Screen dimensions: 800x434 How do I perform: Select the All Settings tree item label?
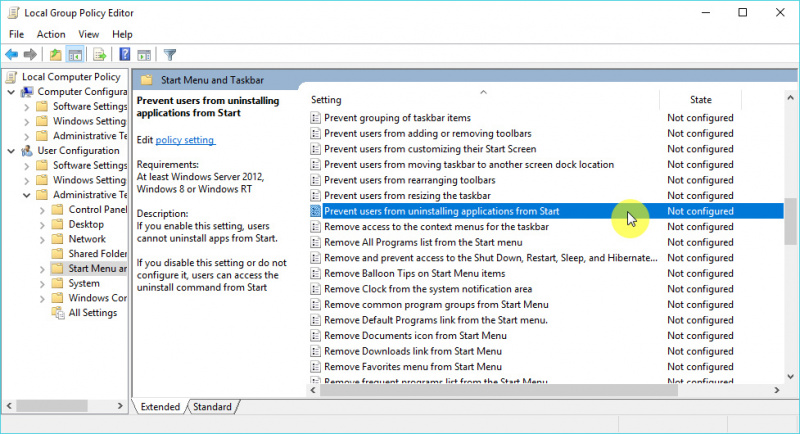[93, 313]
